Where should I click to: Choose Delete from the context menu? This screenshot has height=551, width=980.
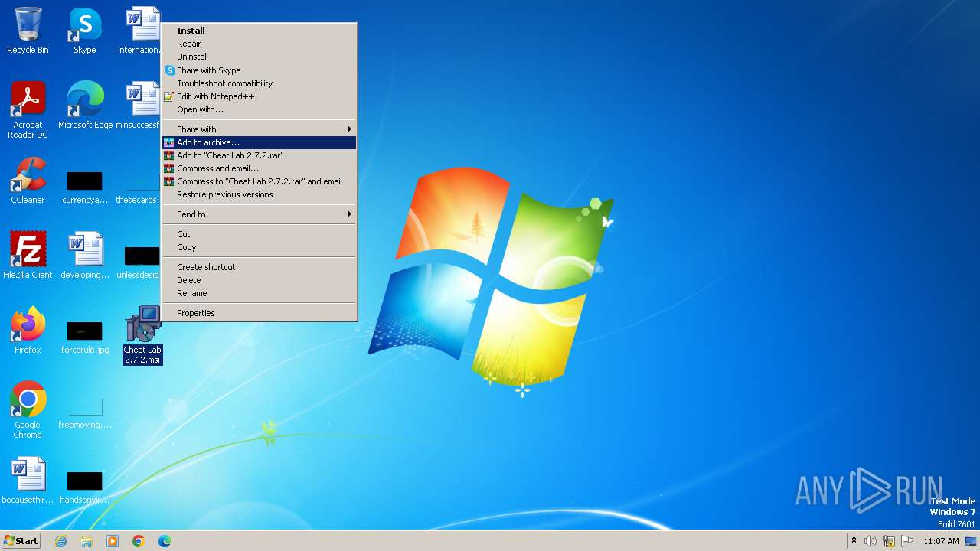coord(259,280)
